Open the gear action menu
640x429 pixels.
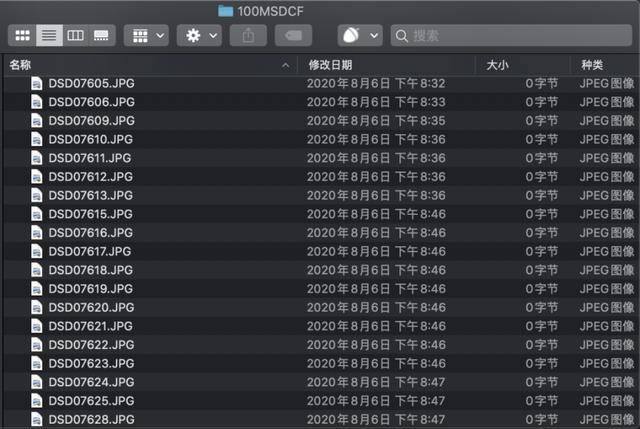pyautogui.click(x=199, y=36)
